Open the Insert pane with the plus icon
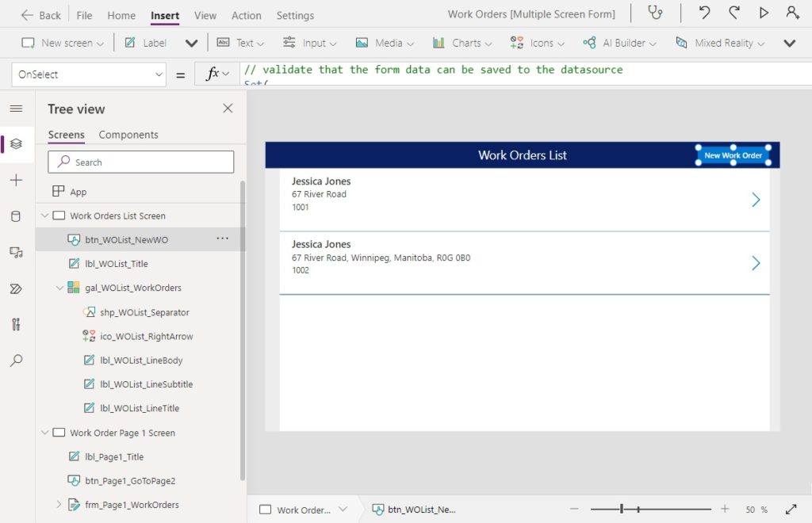812x523 pixels. point(16,180)
